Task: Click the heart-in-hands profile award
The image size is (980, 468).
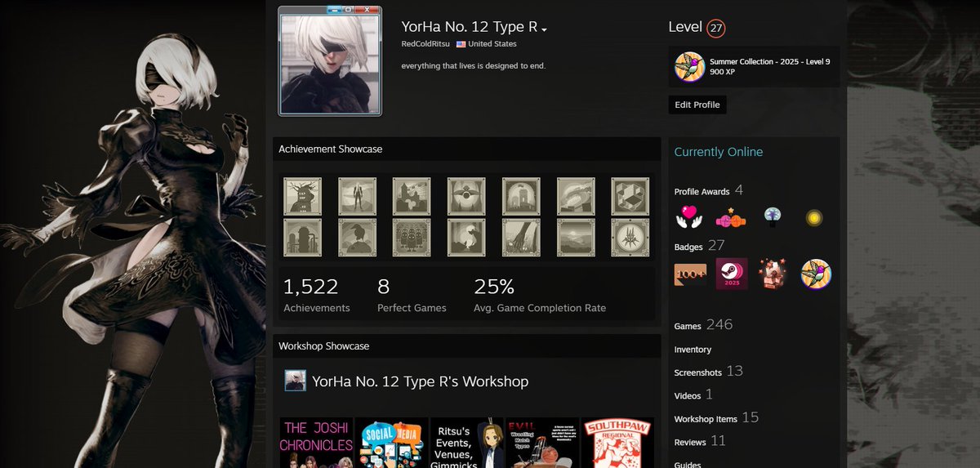Action: [x=690, y=217]
